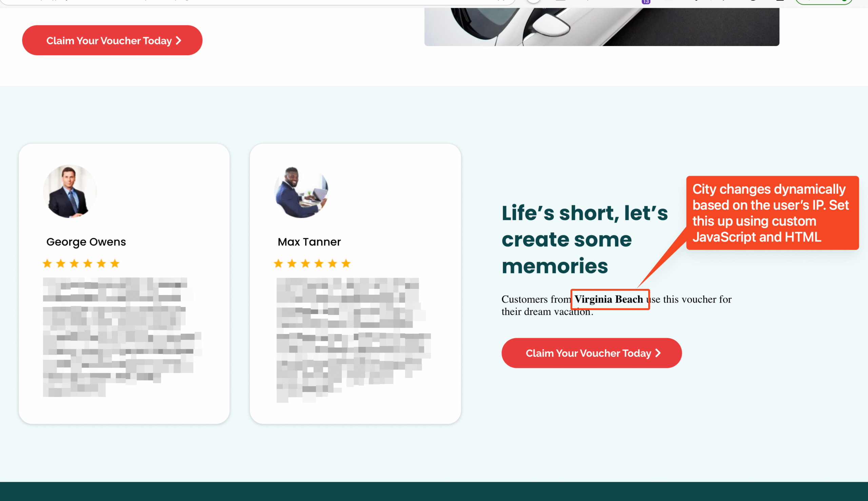
Task: Click the purple extension badge showing 13
Action: click(646, 2)
